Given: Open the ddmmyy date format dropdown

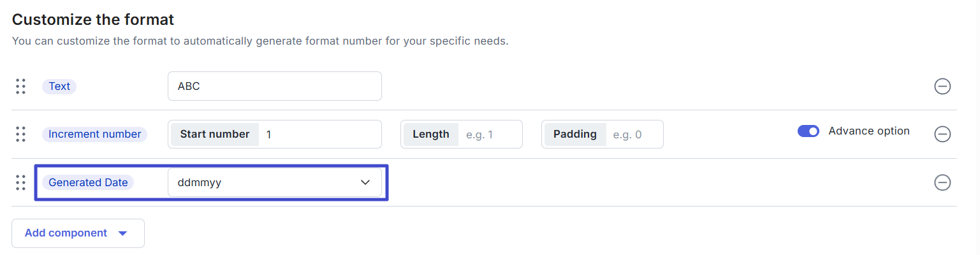Looking at the screenshot, I should 274,182.
